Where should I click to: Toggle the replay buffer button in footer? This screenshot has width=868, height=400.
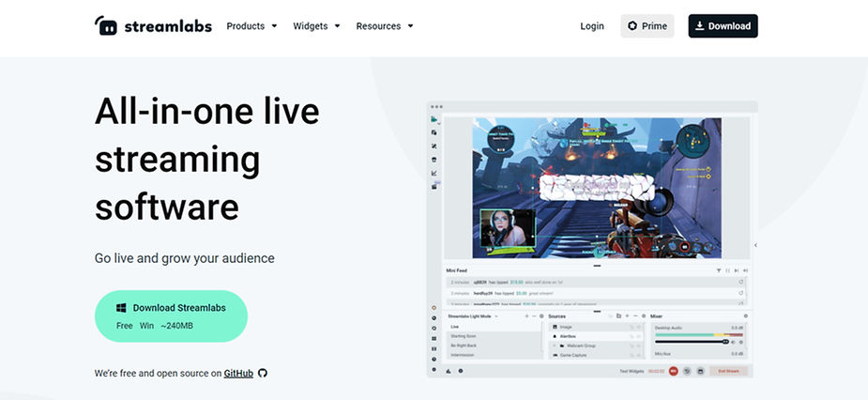click(687, 371)
